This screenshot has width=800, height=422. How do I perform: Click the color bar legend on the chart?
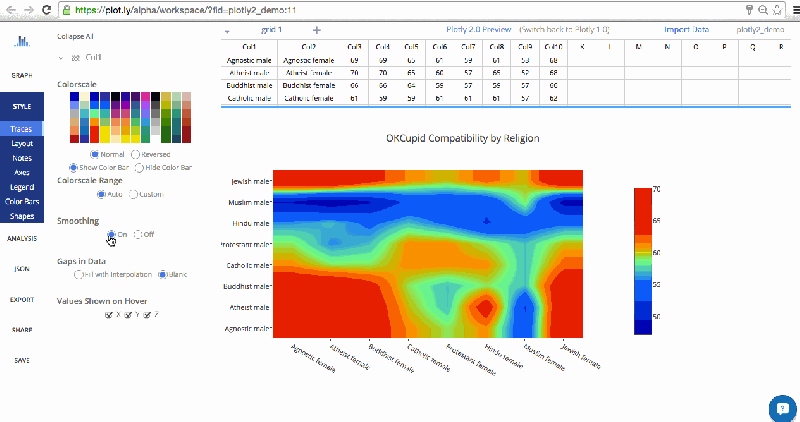(x=643, y=261)
